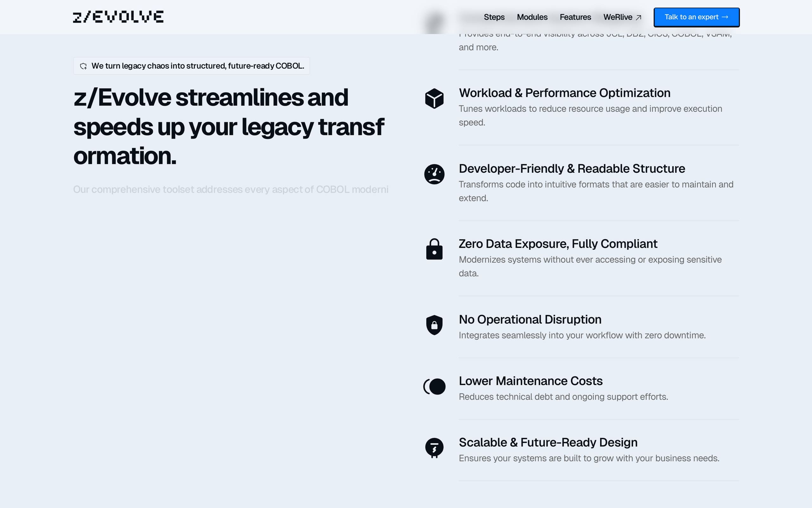Click Lower Maintenance Costs heading

530,381
